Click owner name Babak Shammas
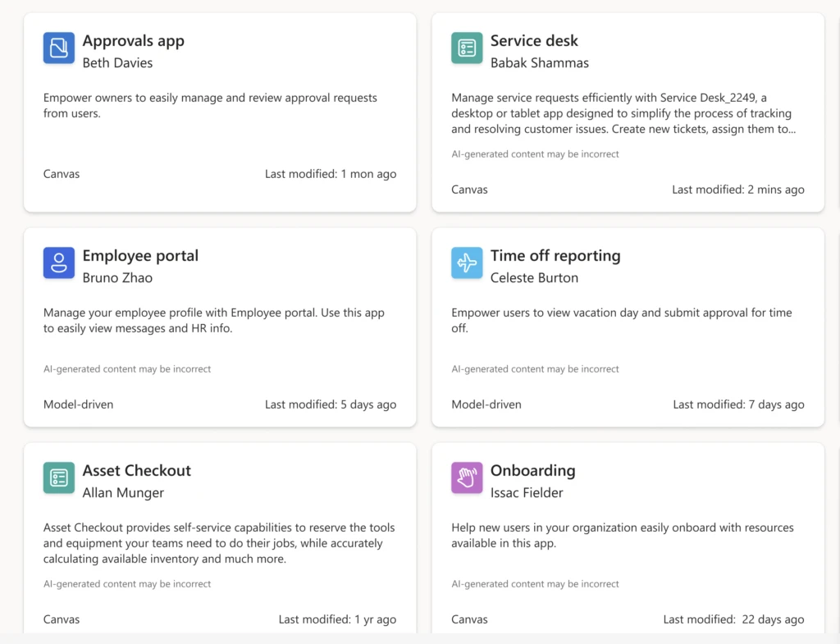Screen dimensions: 840x644 pos(538,62)
